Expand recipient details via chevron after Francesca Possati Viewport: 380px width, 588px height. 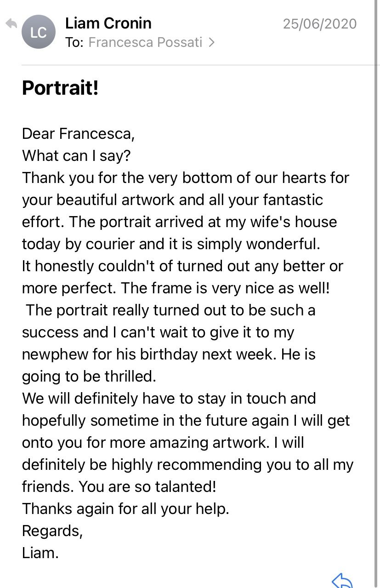pos(211,43)
